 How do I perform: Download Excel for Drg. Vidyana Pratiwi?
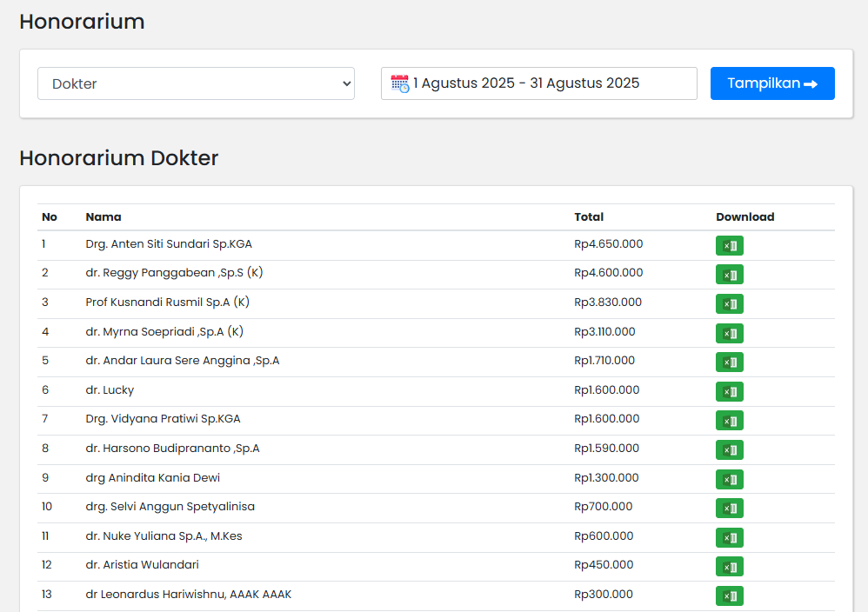pyautogui.click(x=729, y=421)
